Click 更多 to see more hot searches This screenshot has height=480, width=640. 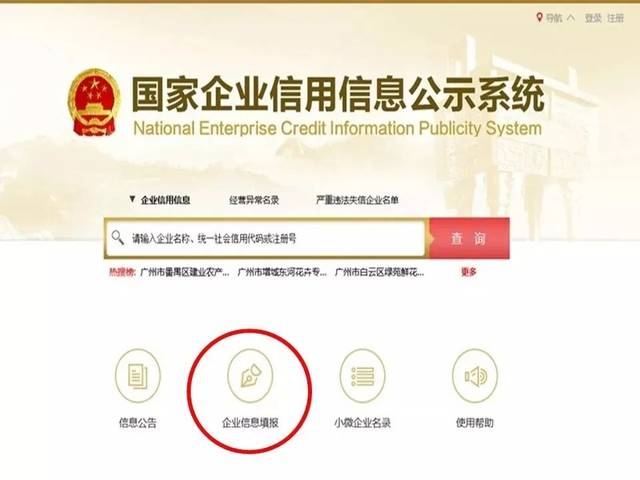pos(469,272)
